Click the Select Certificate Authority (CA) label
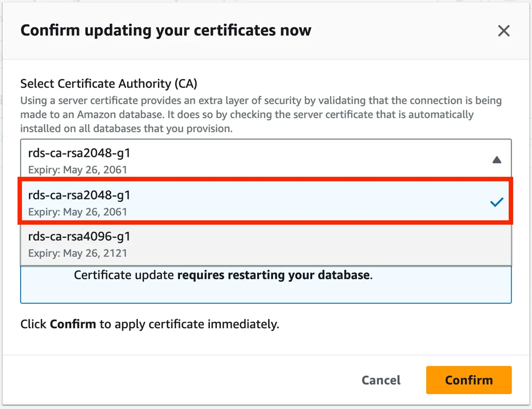 click(109, 84)
